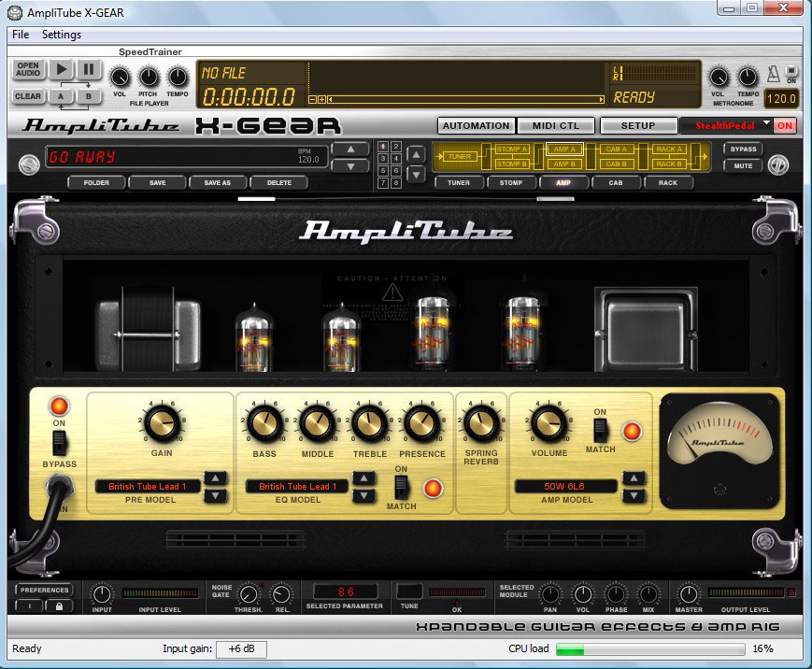This screenshot has width=812, height=669.
Task: Toggle the EQ model MATCH switch
Action: (x=402, y=488)
